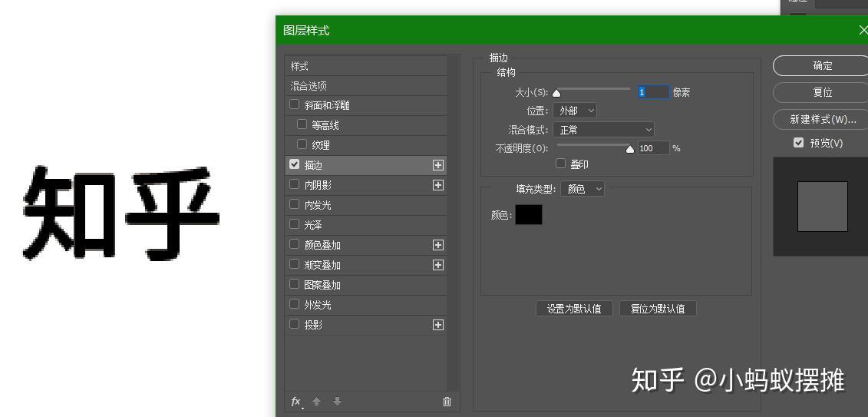Enable the 斜面和浮雕 checkbox
Viewport: 868px width, 417px height.
[x=295, y=104]
